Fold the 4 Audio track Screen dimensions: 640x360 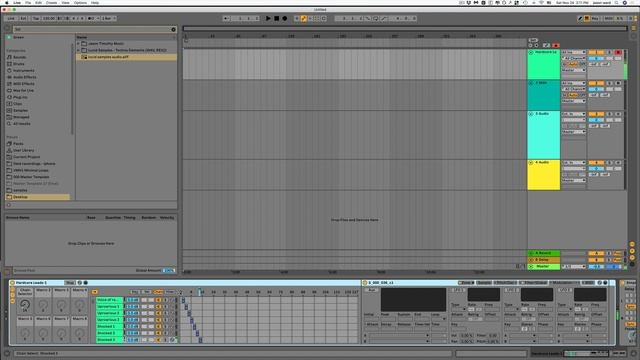531,163
